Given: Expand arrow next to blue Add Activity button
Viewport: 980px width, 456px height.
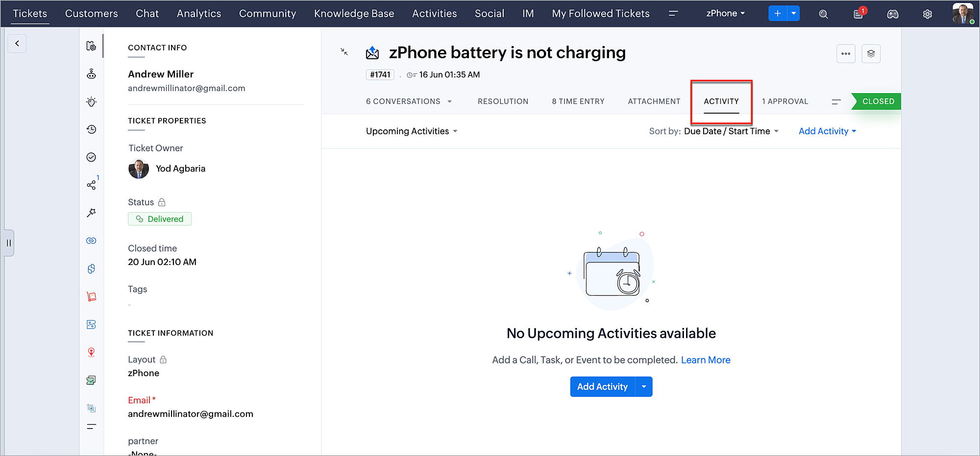Looking at the screenshot, I should tap(644, 387).
